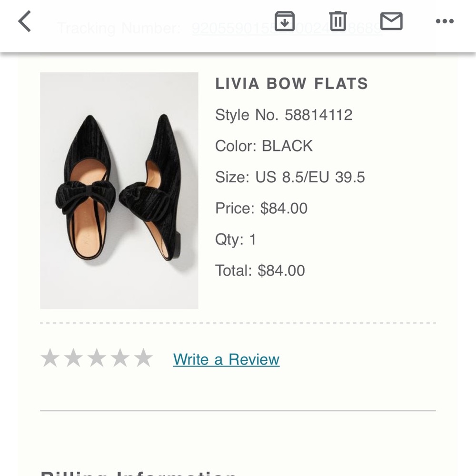Click the Total: $84.00 amount

[260, 270]
